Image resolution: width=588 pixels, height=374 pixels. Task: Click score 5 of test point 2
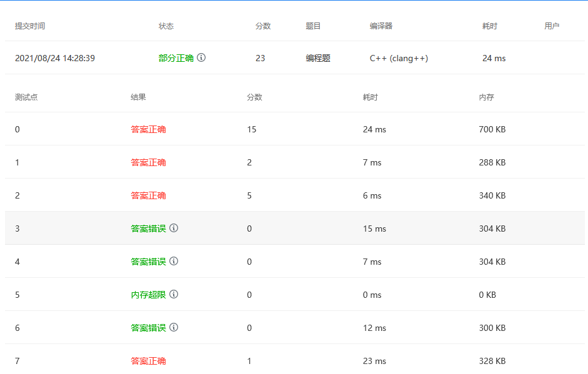(249, 195)
